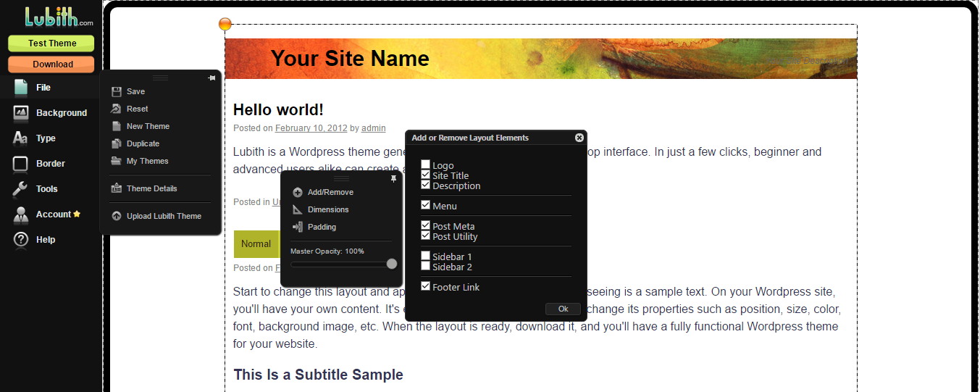Screen dimensions: 980x392
Task: Click the Type Aa icon
Action: (x=20, y=138)
